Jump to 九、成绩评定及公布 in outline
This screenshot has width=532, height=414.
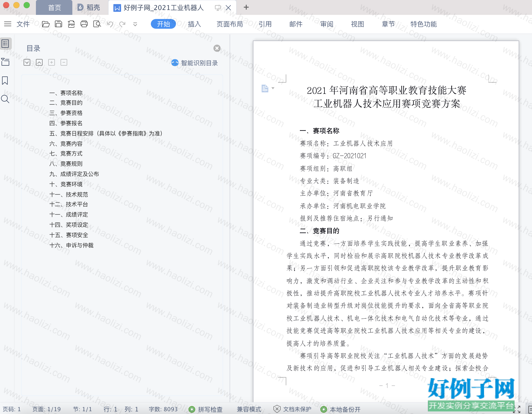tap(74, 174)
